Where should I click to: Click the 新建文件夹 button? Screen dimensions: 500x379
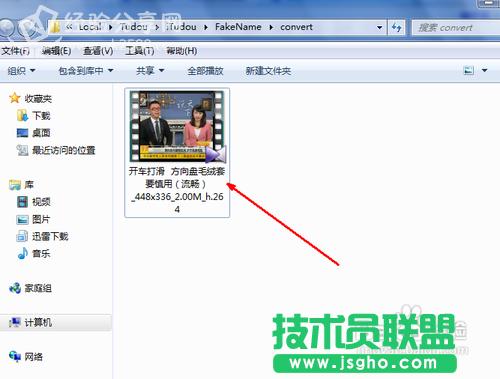click(268, 71)
